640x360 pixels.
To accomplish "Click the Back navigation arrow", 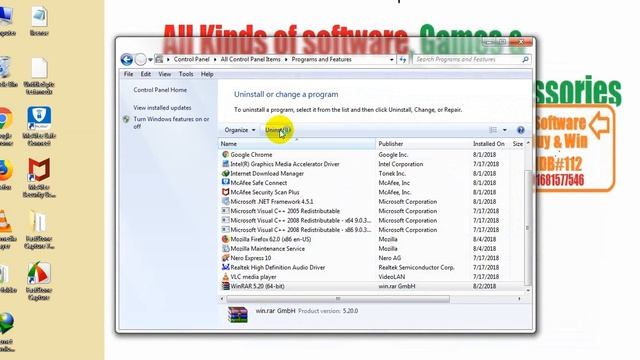I will tap(127, 60).
